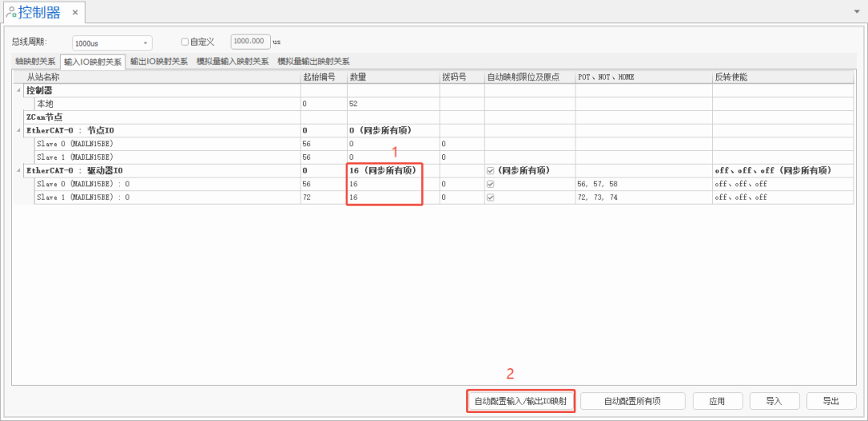Click the 0 (同步所有项) quantity cell
868x421 pixels.
[x=394, y=131]
